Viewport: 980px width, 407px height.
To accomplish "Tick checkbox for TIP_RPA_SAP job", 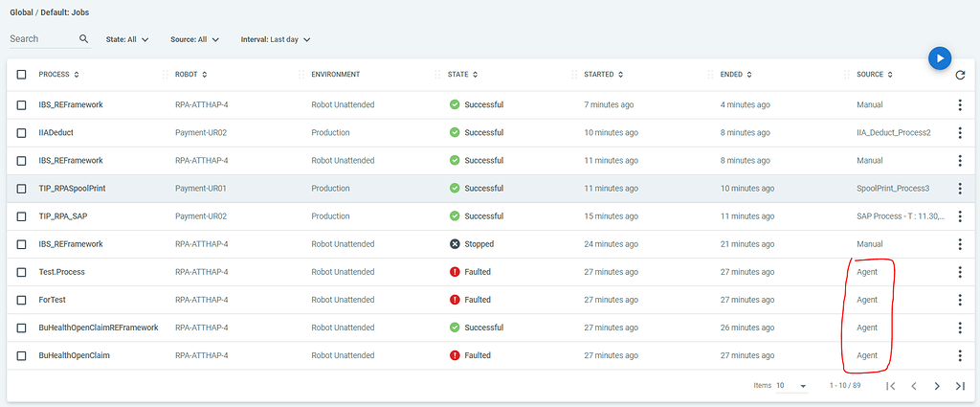I will (22, 216).
